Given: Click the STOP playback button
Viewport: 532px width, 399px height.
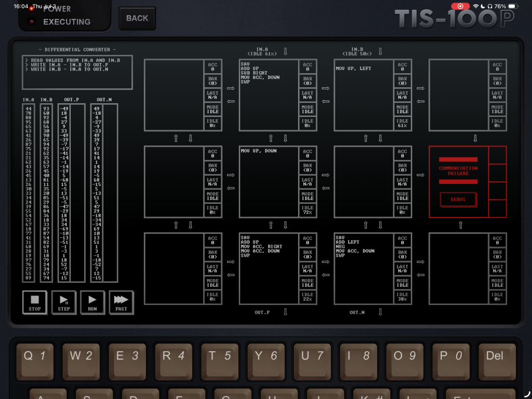Looking at the screenshot, I should pyautogui.click(x=35, y=302).
